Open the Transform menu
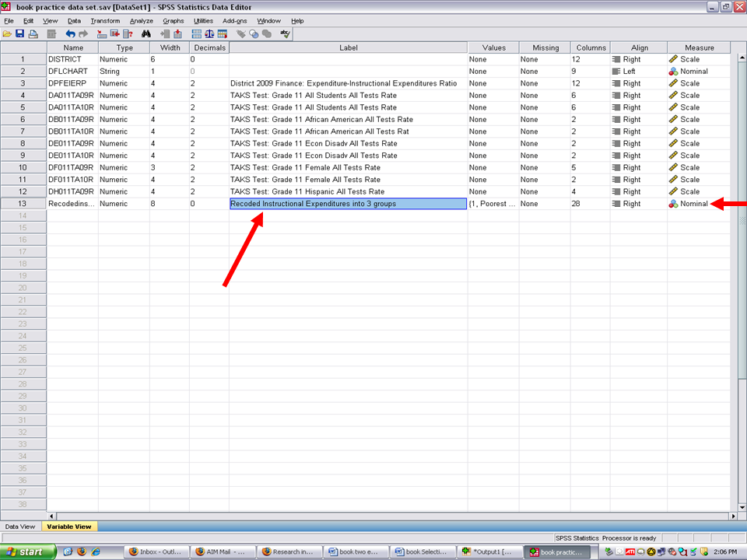The height and width of the screenshot is (560, 747). 105,20
